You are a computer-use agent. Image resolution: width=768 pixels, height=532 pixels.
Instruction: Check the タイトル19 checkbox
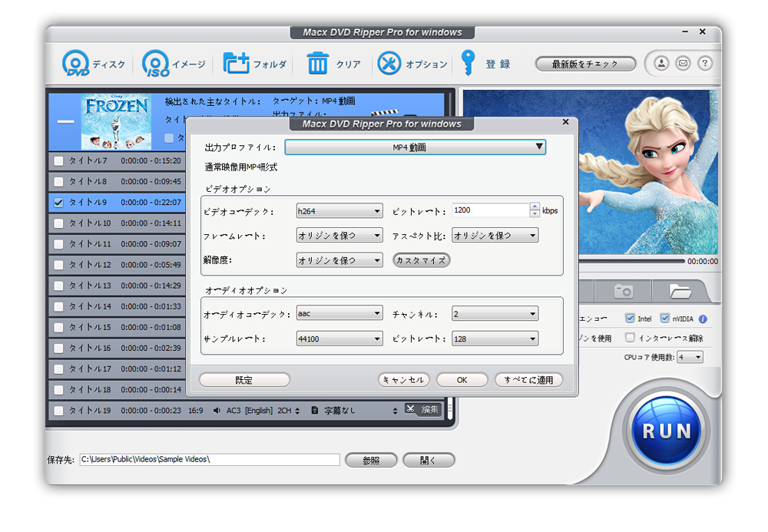[58, 411]
